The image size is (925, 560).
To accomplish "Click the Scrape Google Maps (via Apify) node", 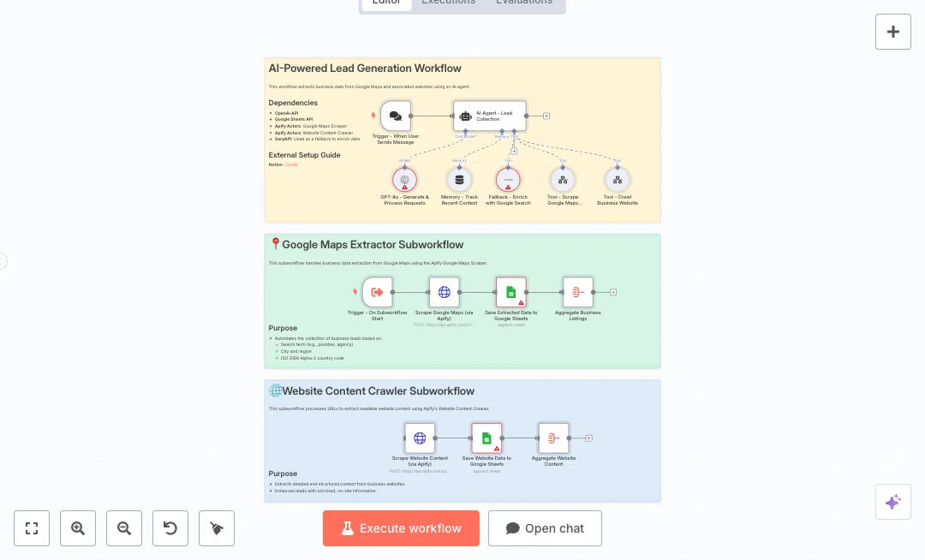I will click(x=444, y=292).
